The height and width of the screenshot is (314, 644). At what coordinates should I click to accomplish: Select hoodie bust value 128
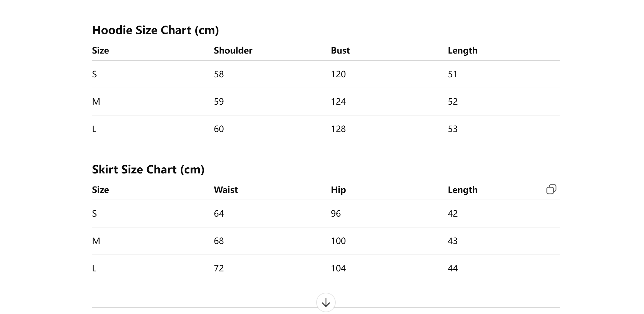pyautogui.click(x=338, y=129)
